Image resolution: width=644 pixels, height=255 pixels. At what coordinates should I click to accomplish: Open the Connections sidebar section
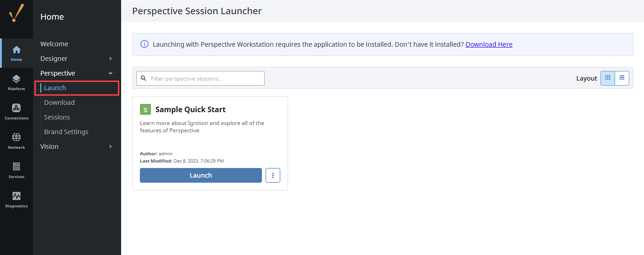coord(17,112)
